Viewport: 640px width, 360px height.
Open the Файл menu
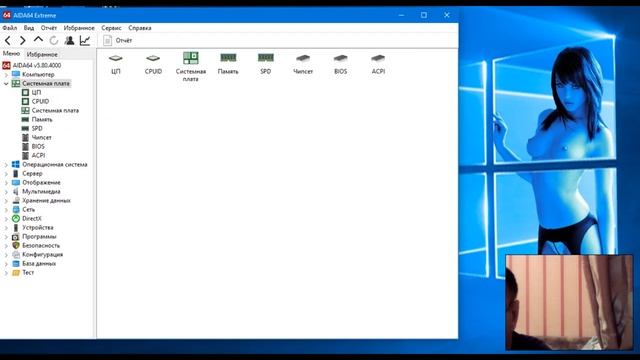[10, 28]
